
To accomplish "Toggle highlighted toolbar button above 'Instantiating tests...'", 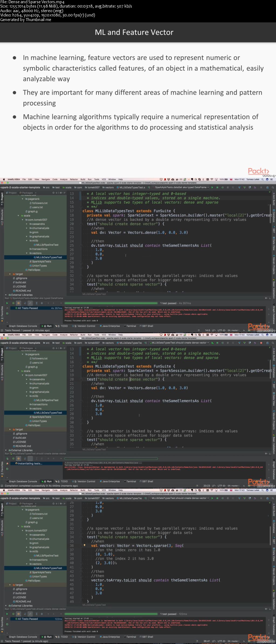I will pos(30,458).
